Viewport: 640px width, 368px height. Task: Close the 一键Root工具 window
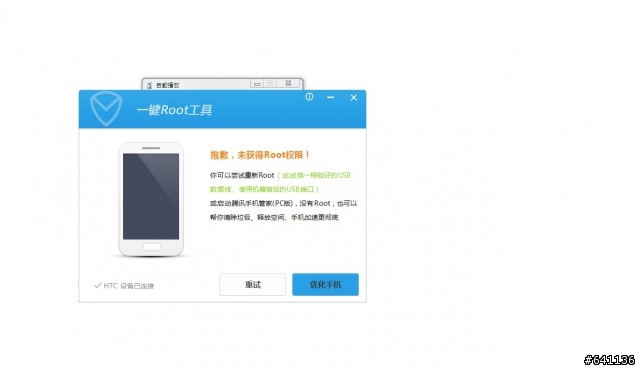click(354, 98)
